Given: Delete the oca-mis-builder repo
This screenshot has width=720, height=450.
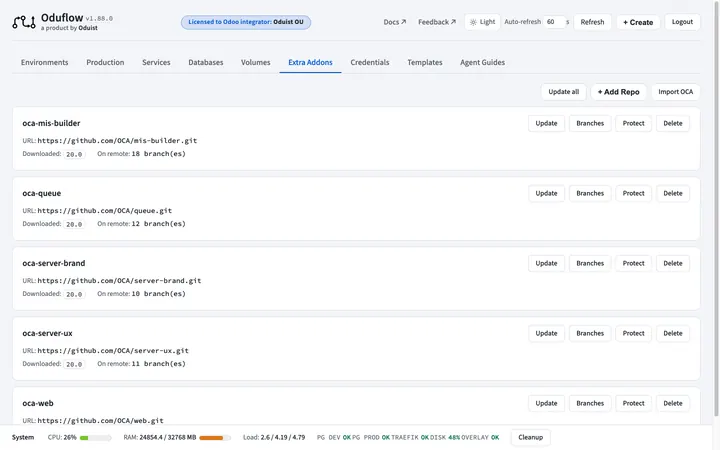Looking at the screenshot, I should [673, 123].
